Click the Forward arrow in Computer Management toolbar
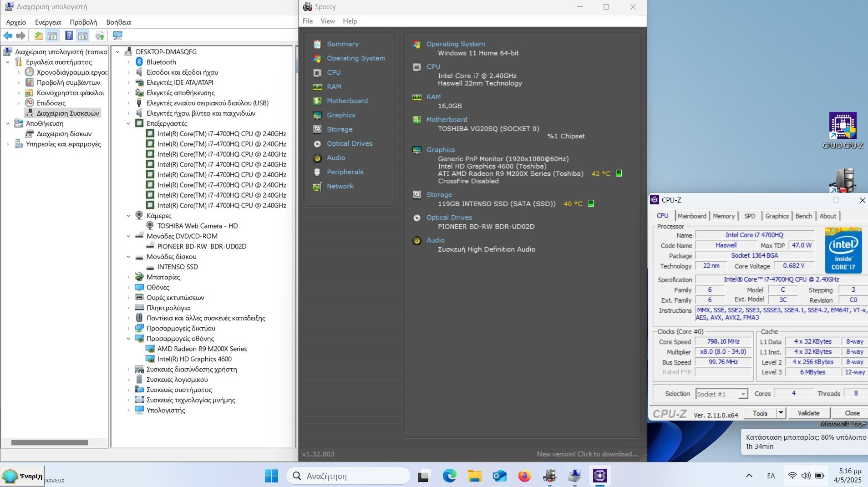 pos(20,36)
